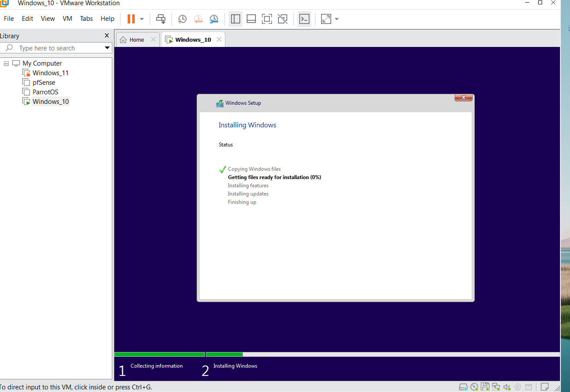Toggle the console view button
This screenshot has width=570, height=392.
(304, 19)
